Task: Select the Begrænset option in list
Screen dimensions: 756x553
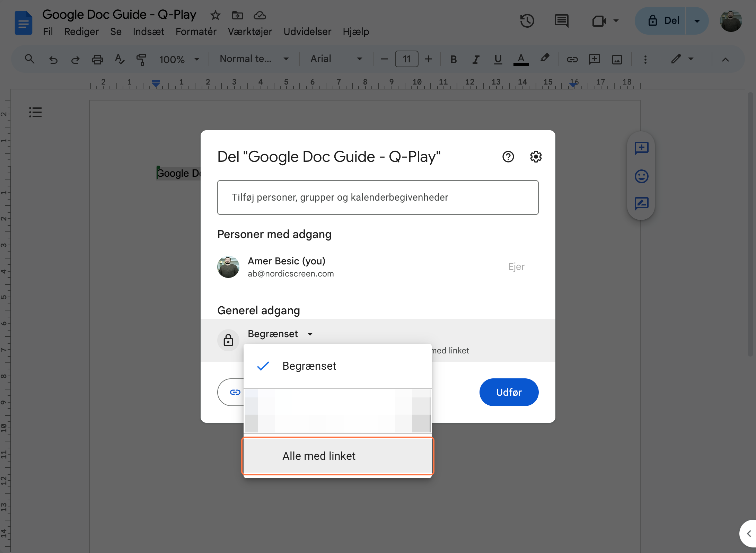Action: (x=337, y=366)
